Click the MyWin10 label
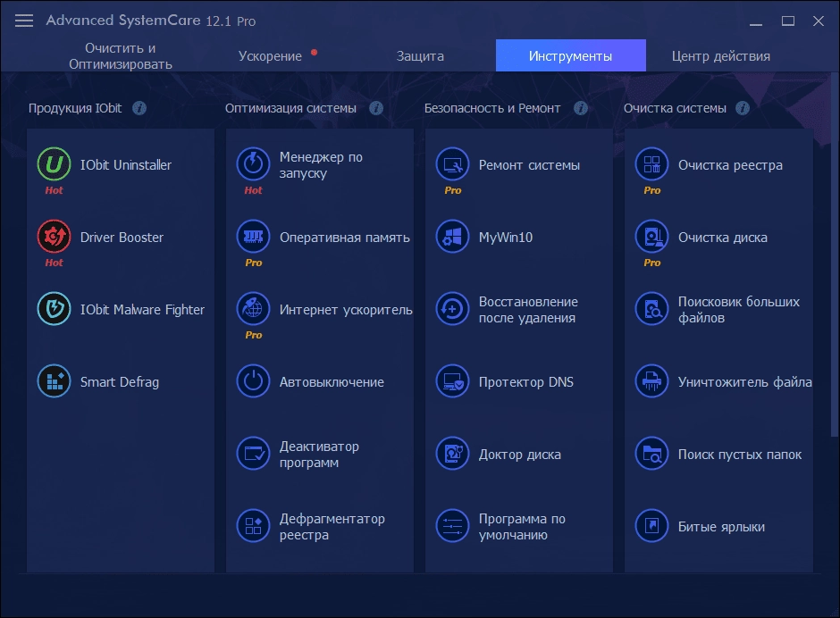 [x=506, y=238]
